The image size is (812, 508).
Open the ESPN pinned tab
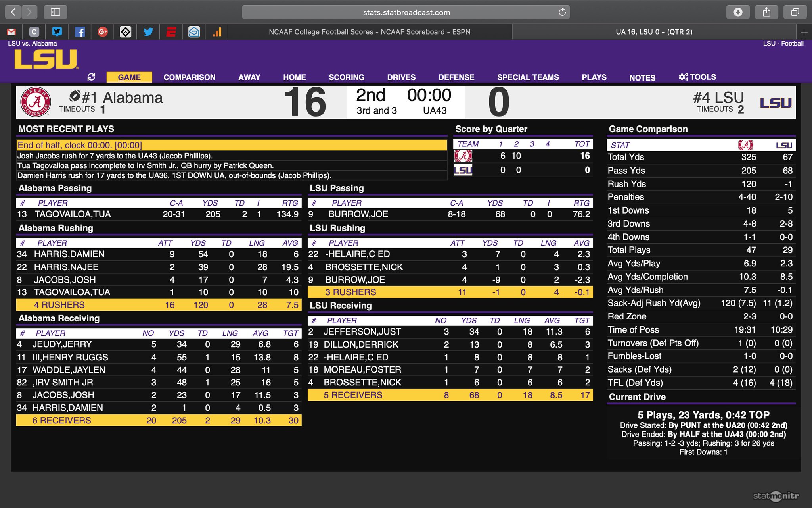(171, 32)
